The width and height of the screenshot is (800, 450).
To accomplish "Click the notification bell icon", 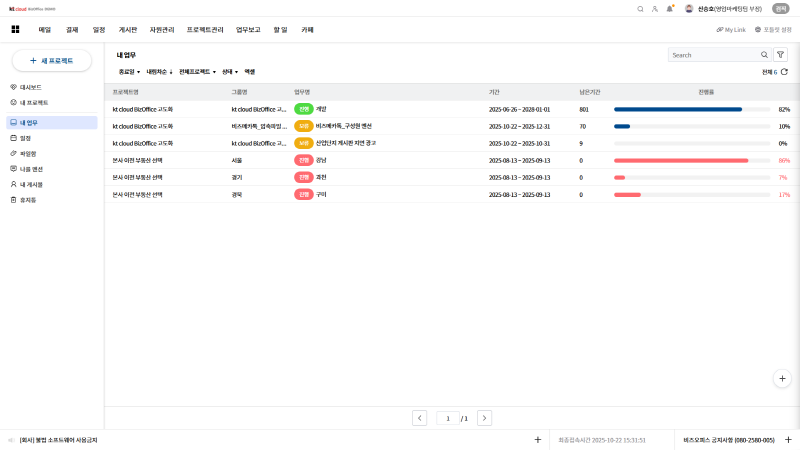I will point(669,8).
